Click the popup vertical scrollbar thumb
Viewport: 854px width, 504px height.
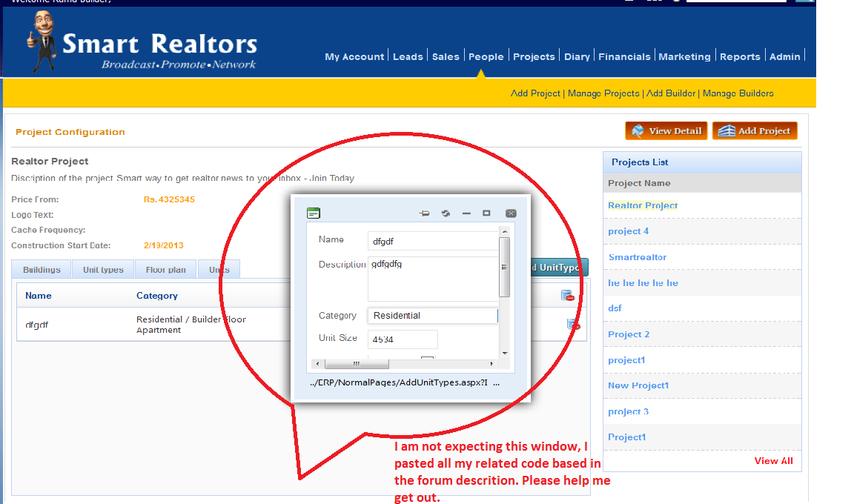504,268
